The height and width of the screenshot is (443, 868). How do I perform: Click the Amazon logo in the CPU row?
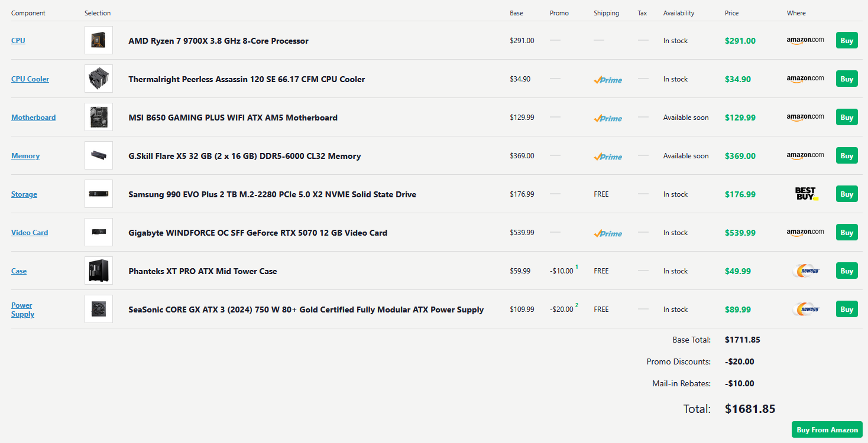point(805,40)
